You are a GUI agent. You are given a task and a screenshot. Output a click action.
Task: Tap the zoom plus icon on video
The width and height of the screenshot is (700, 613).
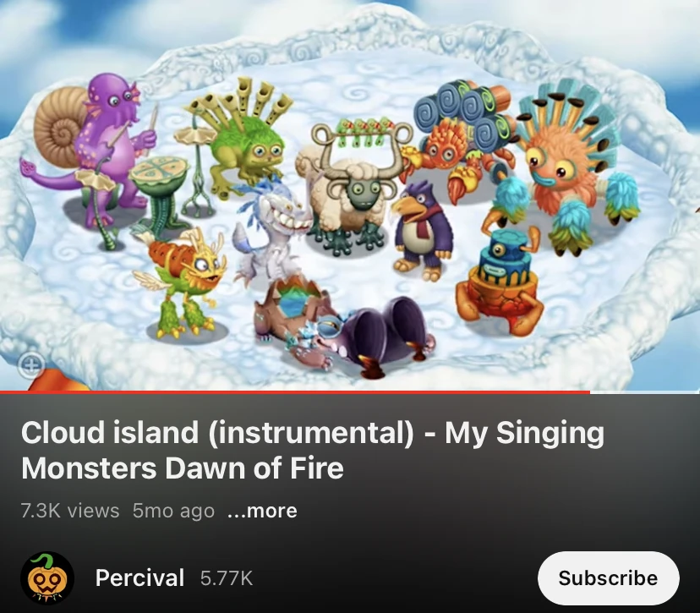tap(31, 365)
